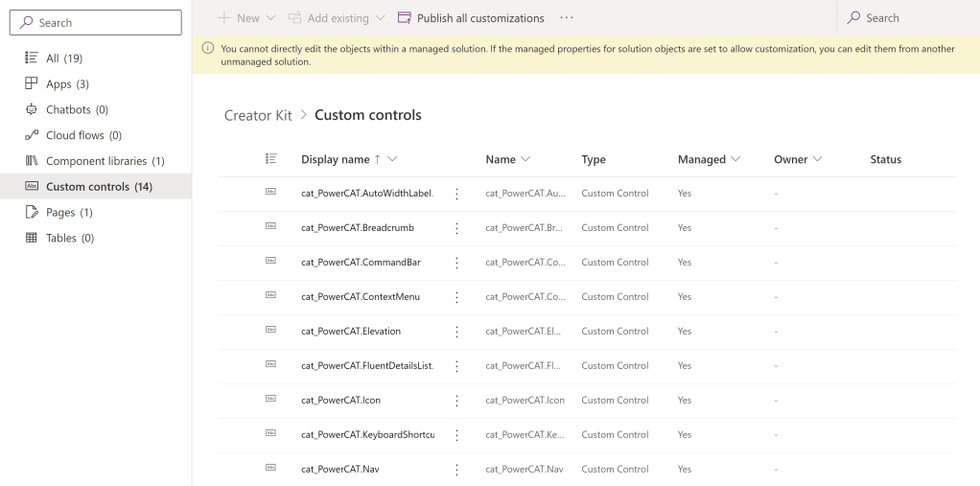Click the control icon beside cat_PowerCAT.Breadcrumb
Viewport: 980px width, 486px height.
tap(270, 227)
